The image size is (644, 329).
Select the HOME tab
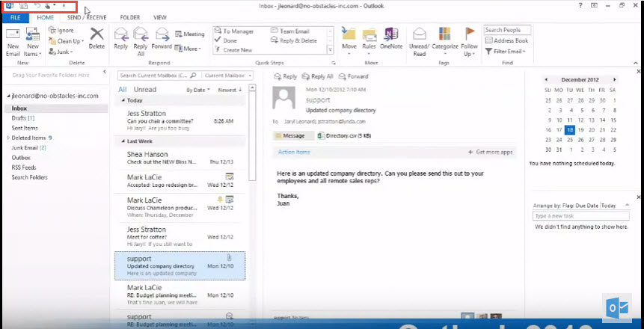point(45,18)
